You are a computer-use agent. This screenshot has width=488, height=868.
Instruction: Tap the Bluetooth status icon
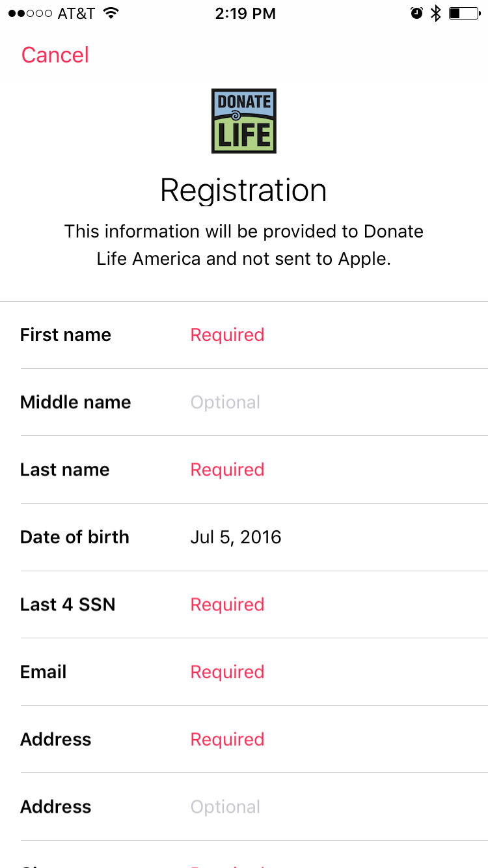pos(436,14)
